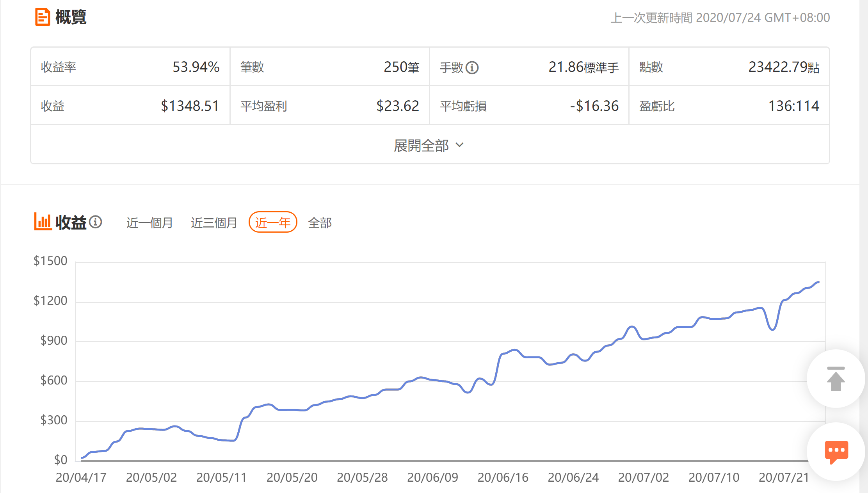868x493 pixels.
Task: Click the 平均盈利 $23.62 cell
Action: [x=330, y=106]
